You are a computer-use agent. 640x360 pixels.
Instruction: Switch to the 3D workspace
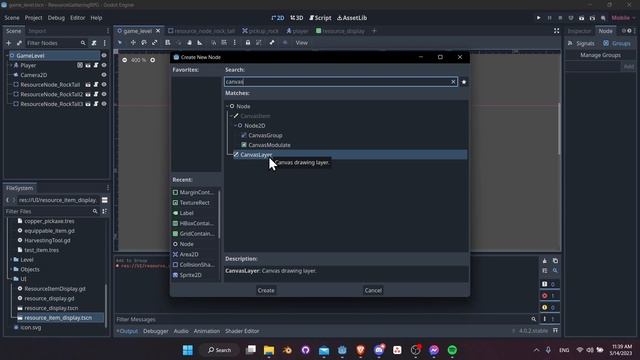point(297,18)
